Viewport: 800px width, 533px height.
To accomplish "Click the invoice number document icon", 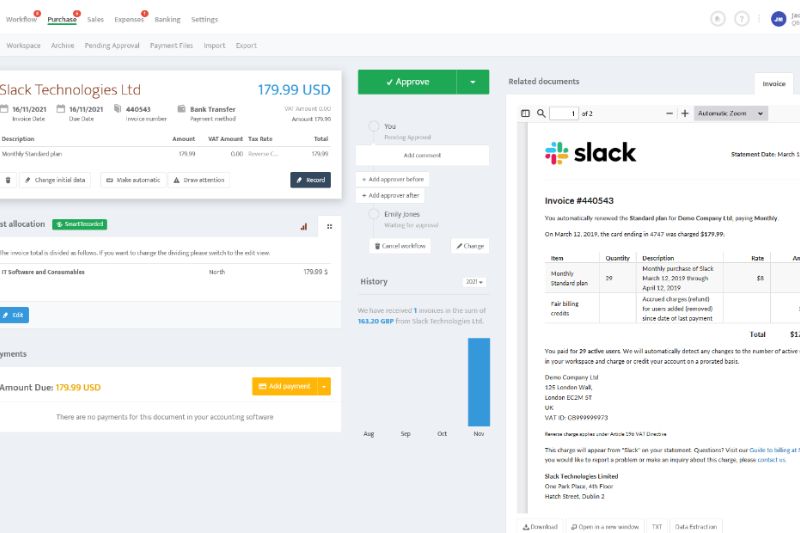I will pos(117,109).
